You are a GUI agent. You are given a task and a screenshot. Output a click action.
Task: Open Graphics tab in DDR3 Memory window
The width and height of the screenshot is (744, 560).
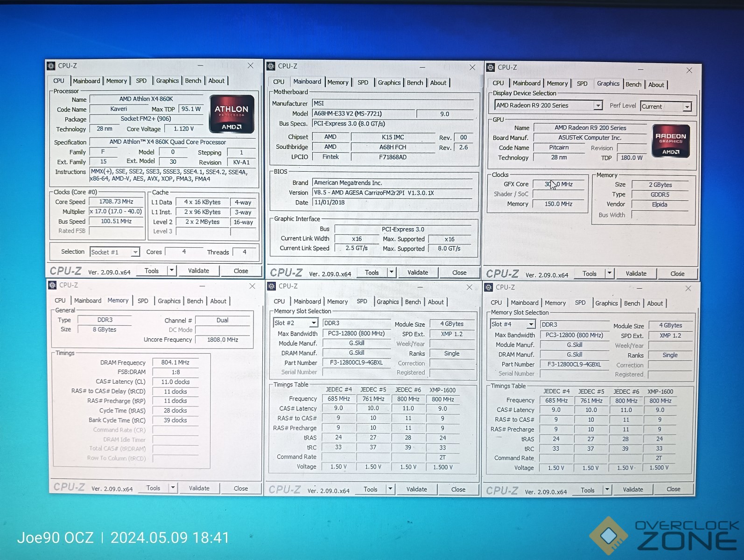[x=169, y=301]
